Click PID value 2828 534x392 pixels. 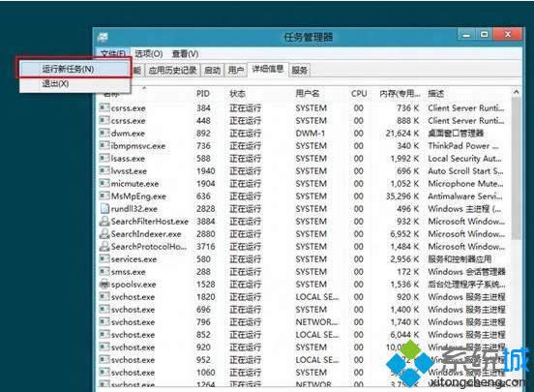[206, 209]
